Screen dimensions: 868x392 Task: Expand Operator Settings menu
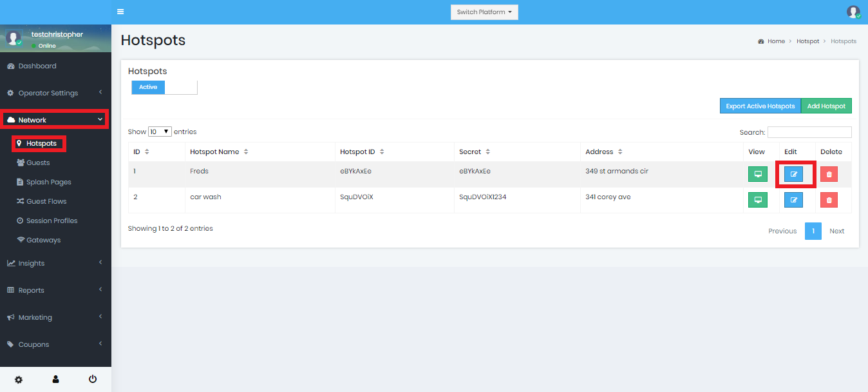coord(55,93)
